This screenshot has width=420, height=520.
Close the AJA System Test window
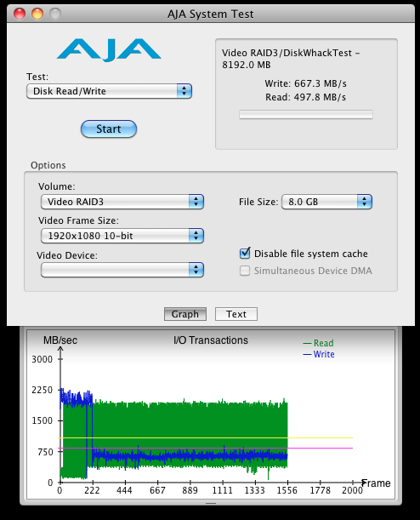click(x=20, y=14)
